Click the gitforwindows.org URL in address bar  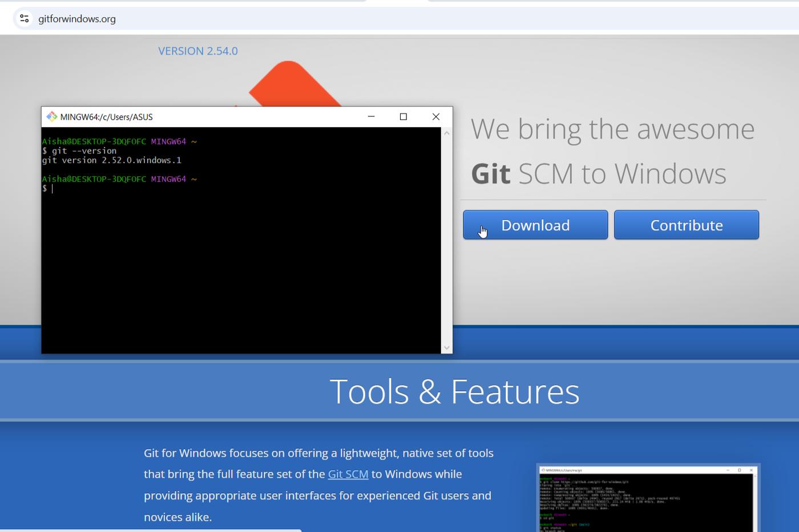coord(77,19)
